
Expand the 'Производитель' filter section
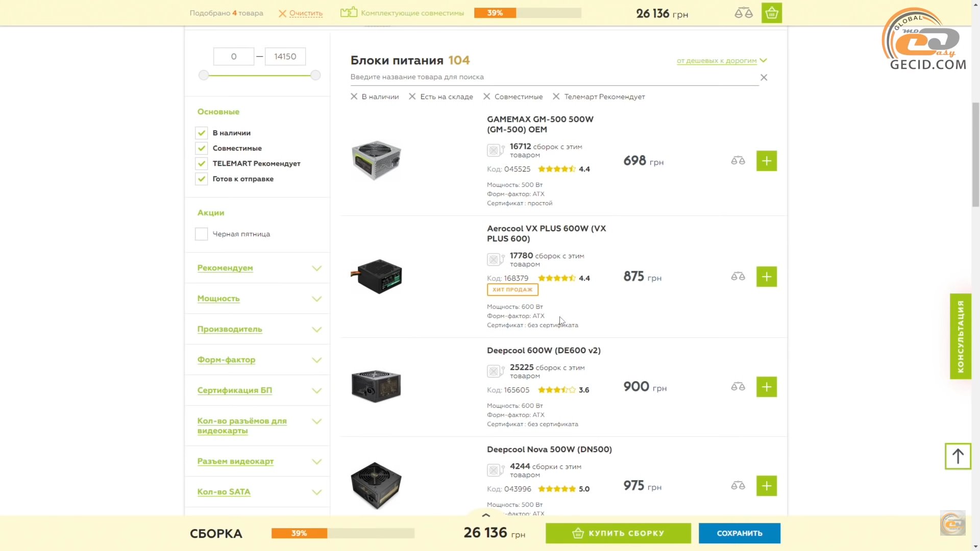(x=259, y=330)
